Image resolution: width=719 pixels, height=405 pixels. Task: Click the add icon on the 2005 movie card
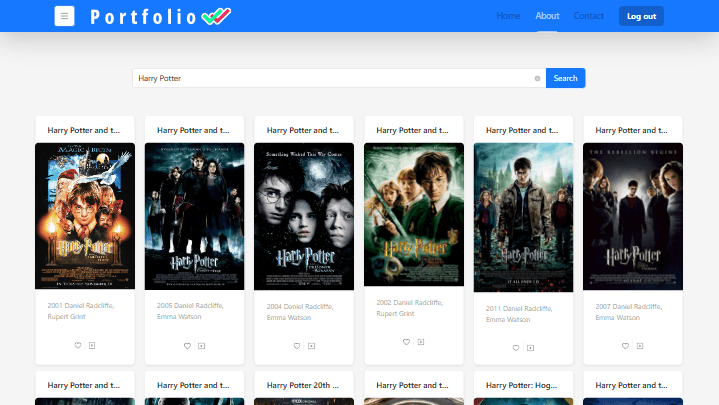(x=201, y=346)
